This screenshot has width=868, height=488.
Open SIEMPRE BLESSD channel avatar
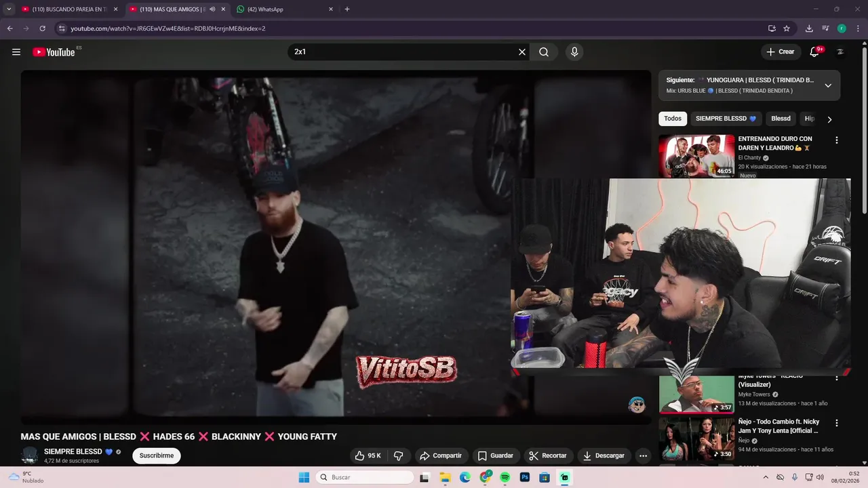[x=30, y=455]
